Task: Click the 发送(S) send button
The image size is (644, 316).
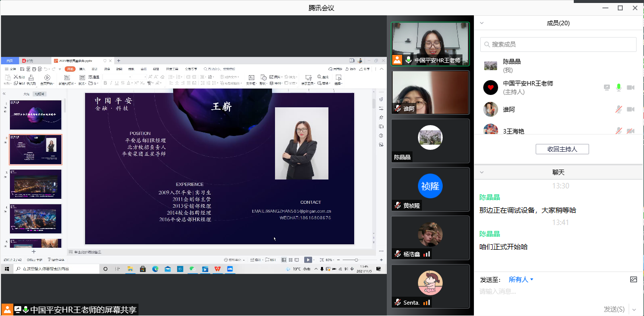Action: coord(614,309)
